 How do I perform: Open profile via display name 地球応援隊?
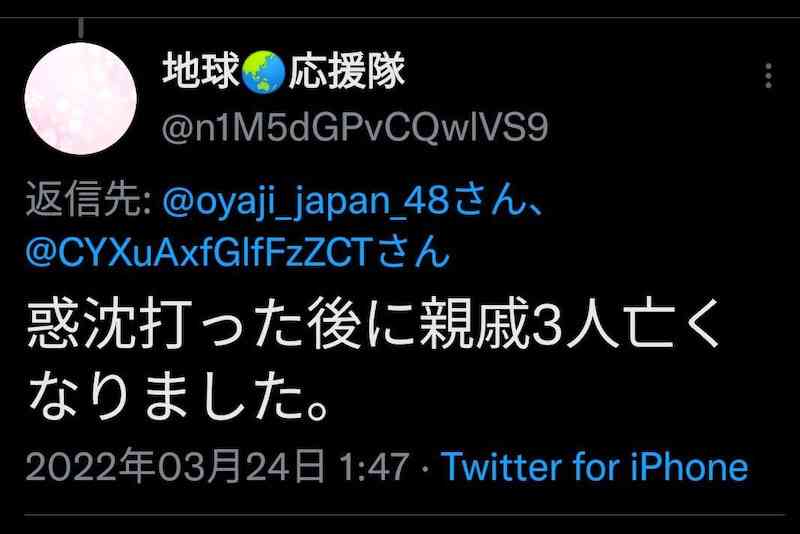click(x=284, y=71)
